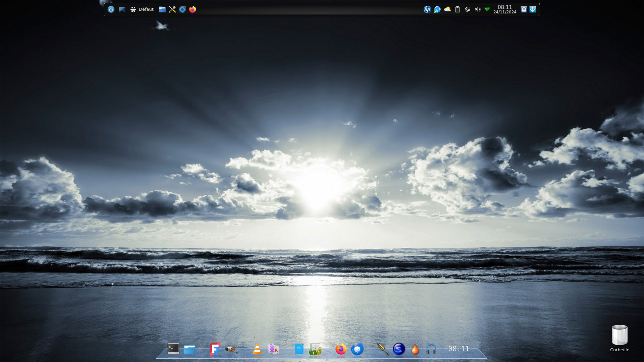The height and width of the screenshot is (362, 644).
Task: Click the padlock-shaped icon in top panel
Action: coord(524,9)
